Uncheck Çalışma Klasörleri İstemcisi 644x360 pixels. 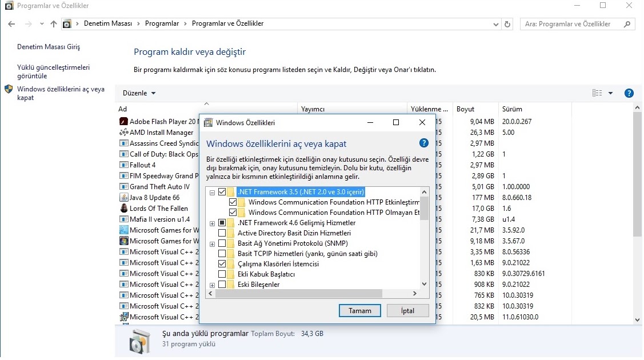coord(222,263)
